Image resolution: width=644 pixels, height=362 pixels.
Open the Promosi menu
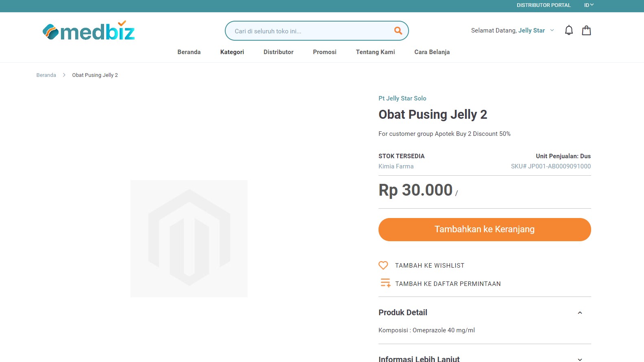coord(324,52)
